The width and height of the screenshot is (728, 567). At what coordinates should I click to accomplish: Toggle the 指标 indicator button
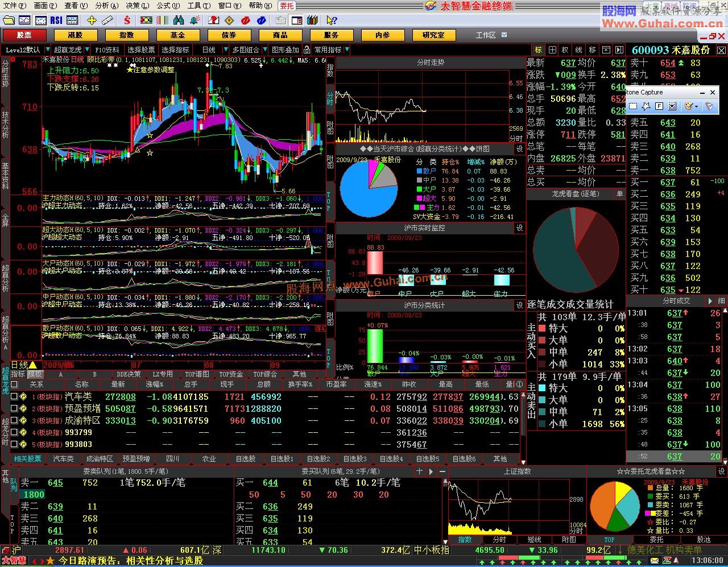[18, 374]
